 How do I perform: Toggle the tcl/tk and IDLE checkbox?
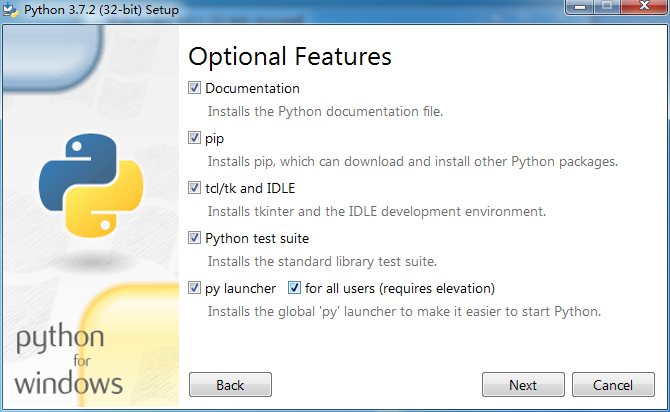point(194,188)
